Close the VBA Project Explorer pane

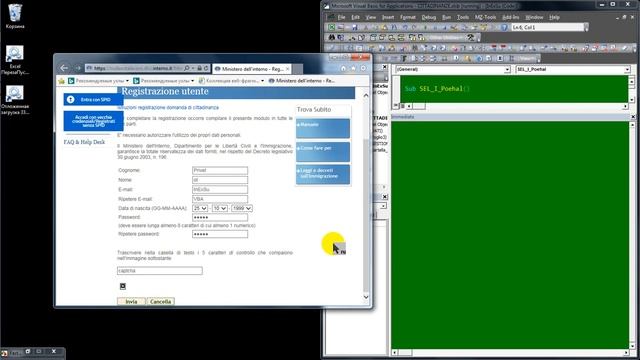(384, 67)
